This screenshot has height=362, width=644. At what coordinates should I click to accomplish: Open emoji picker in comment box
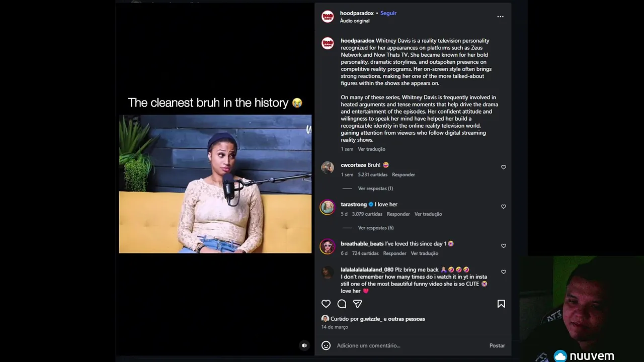(x=326, y=345)
